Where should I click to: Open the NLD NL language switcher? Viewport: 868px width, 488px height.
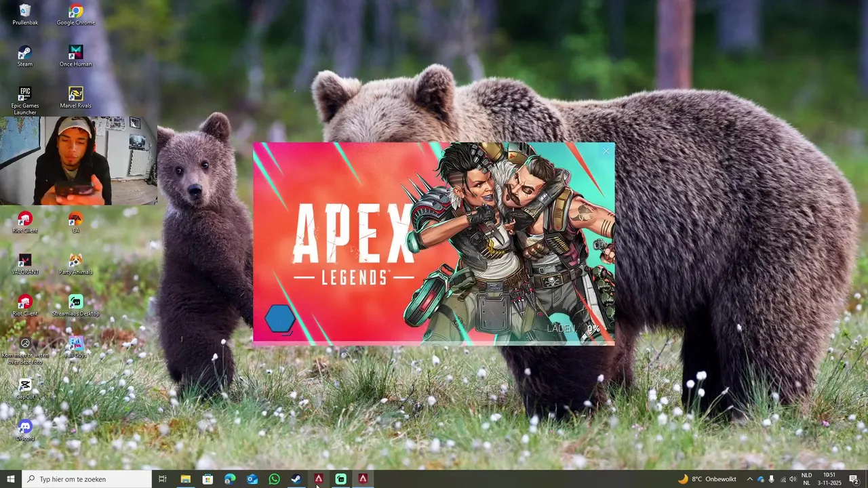[806, 479]
